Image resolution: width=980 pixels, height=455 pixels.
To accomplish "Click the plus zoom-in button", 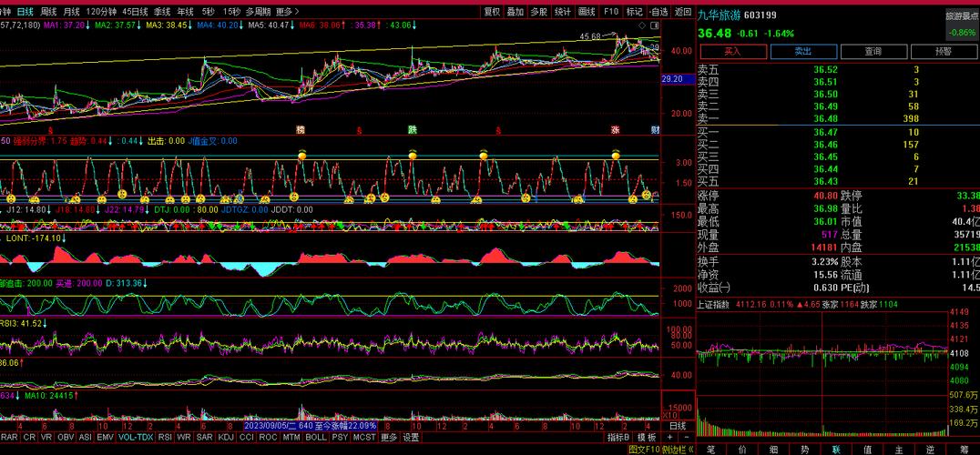I will [x=670, y=438].
